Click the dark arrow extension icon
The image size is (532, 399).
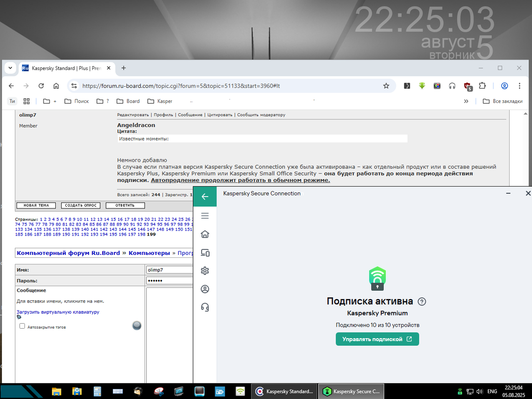[x=407, y=86]
